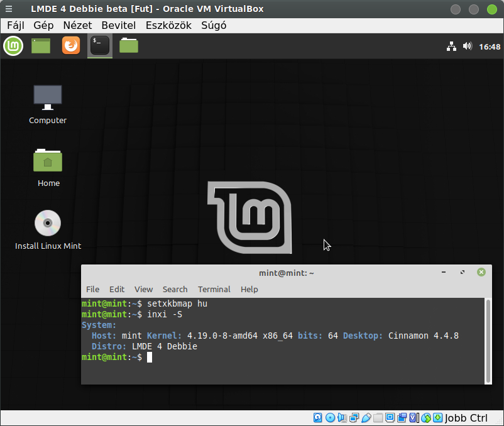Click the recording indicator in status bar
This screenshot has width=504, height=426.
402,418
